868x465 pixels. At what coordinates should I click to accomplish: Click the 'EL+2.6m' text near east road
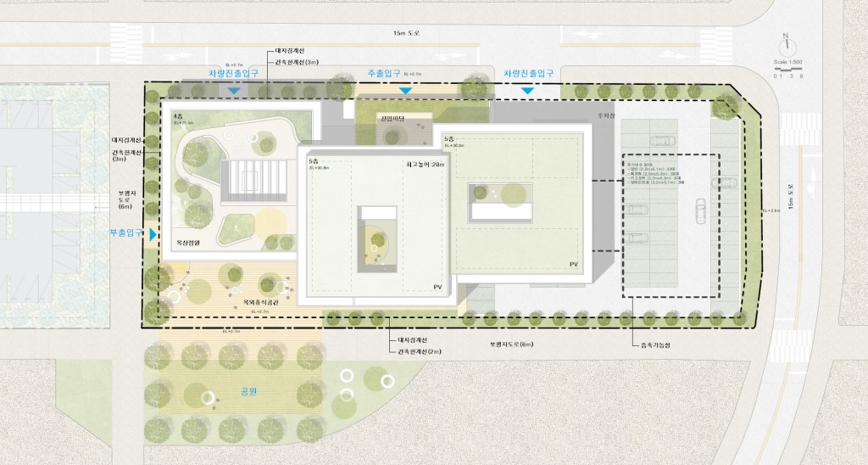click(771, 211)
